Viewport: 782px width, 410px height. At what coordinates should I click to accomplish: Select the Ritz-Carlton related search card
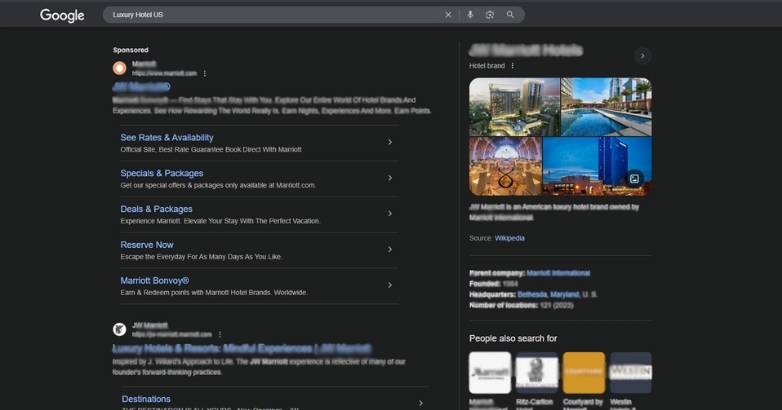tap(537, 373)
